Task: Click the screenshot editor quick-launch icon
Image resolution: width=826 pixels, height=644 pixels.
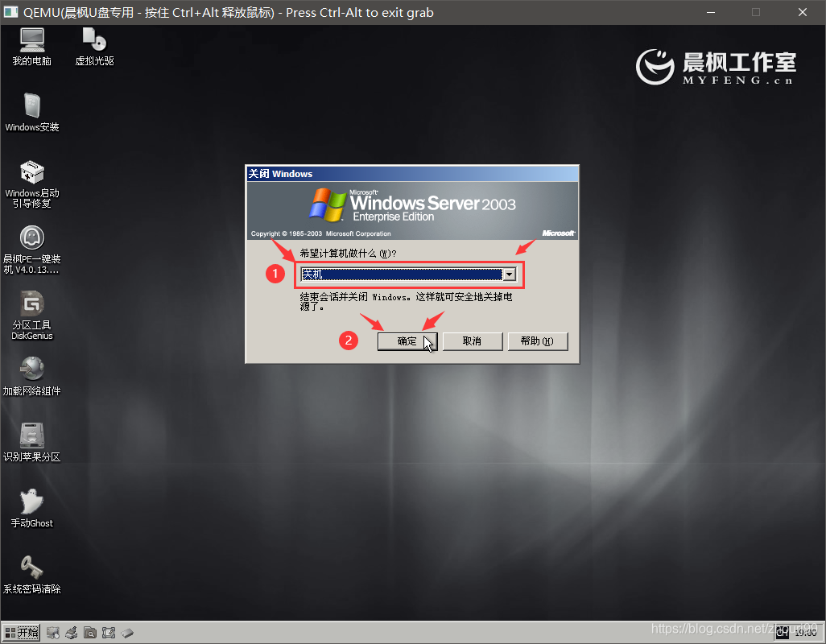Action: point(109,633)
